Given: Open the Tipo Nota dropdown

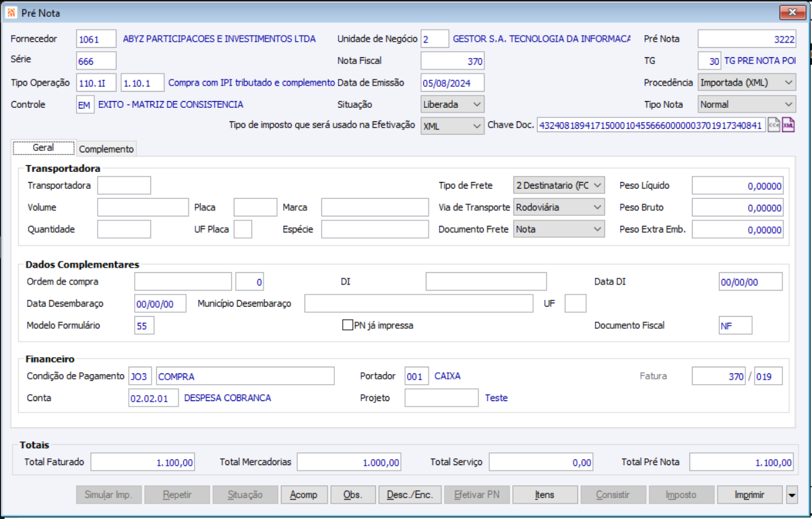Looking at the screenshot, I should tap(747, 104).
